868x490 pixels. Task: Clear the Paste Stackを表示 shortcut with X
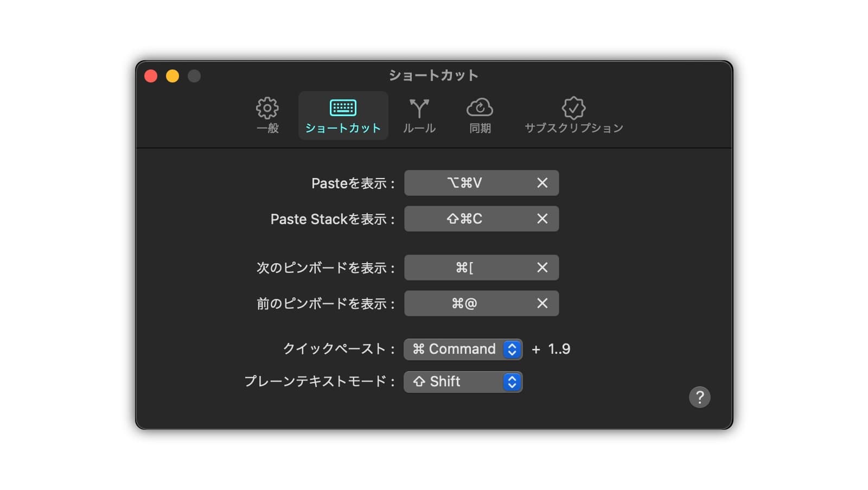542,219
